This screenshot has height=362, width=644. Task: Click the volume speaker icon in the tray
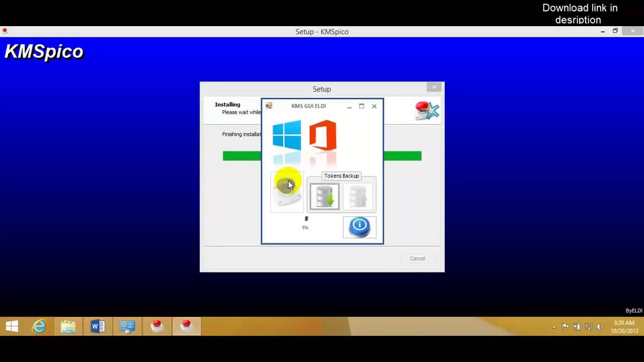pyautogui.click(x=600, y=327)
